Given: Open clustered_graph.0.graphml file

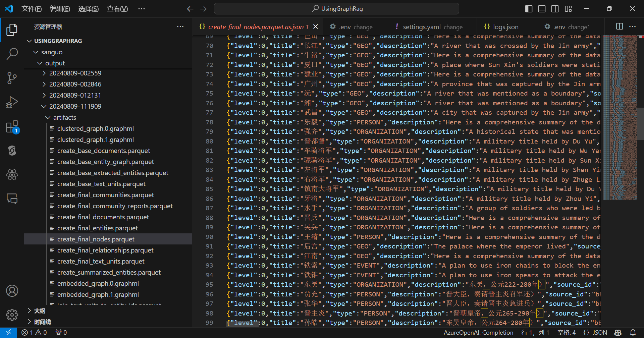Looking at the screenshot, I should [x=95, y=128].
